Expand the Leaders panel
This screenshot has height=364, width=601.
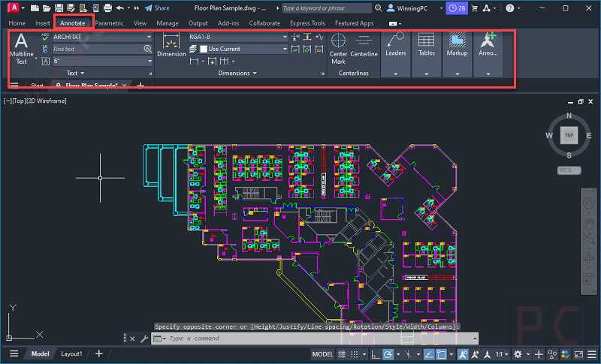tap(396, 74)
